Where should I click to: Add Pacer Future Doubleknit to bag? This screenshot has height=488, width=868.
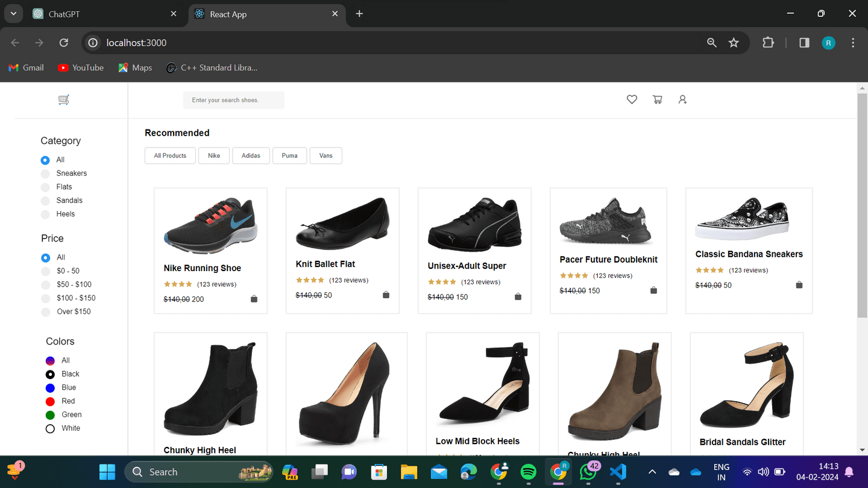click(653, 290)
